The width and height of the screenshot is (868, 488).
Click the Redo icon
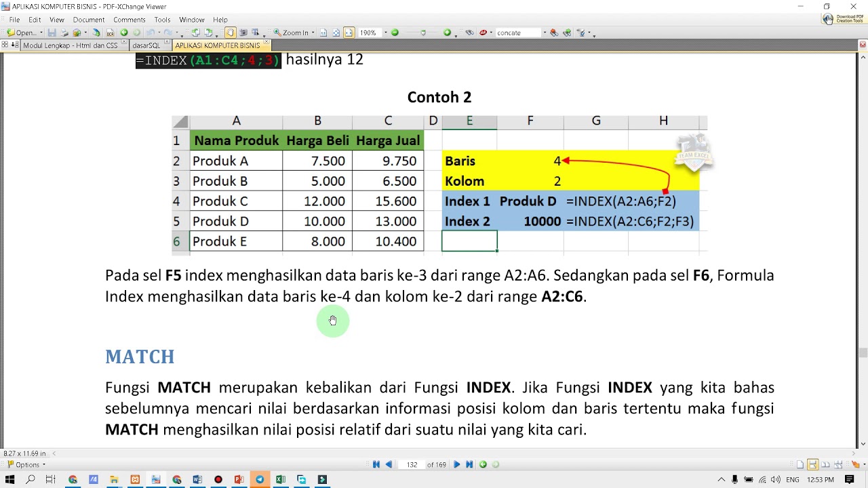[x=167, y=33]
